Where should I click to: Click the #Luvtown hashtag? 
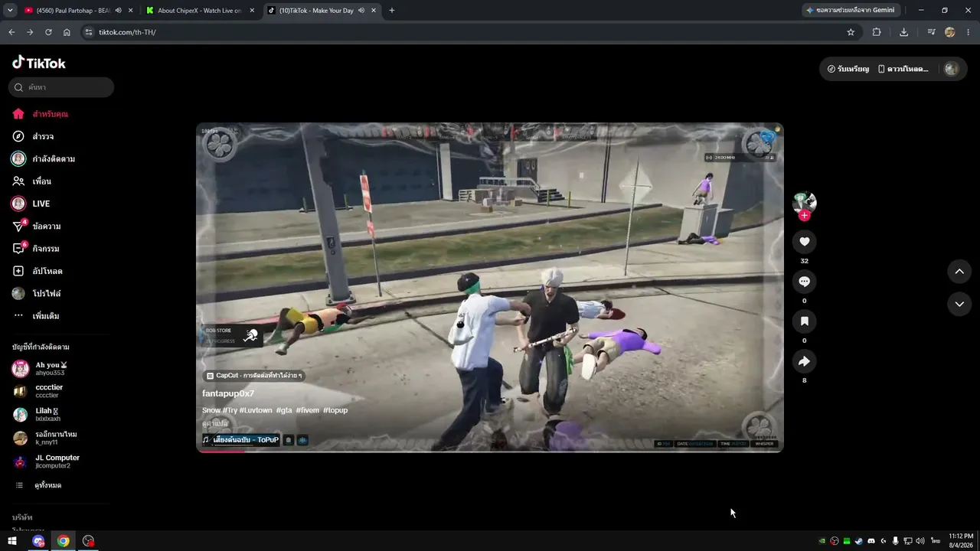tap(256, 410)
